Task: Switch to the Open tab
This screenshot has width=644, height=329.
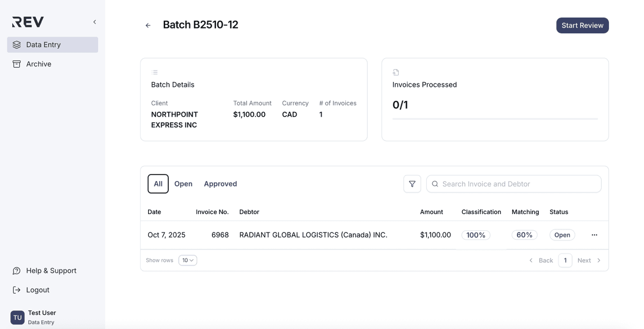Action: [183, 184]
